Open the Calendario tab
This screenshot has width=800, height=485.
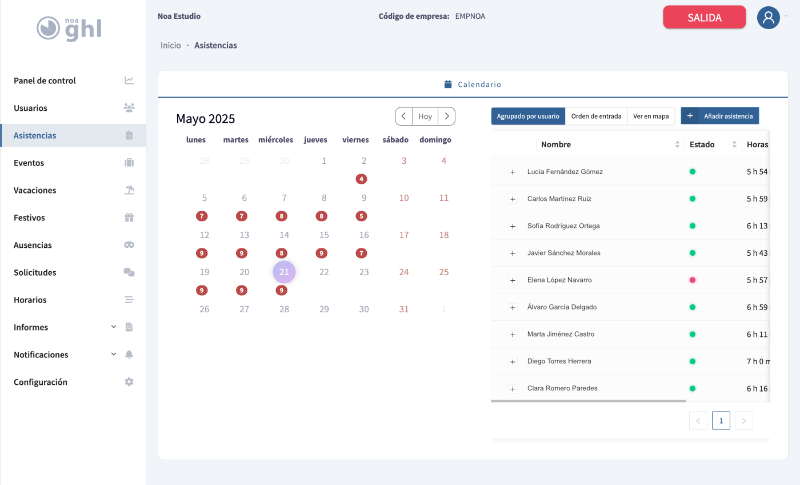click(472, 84)
